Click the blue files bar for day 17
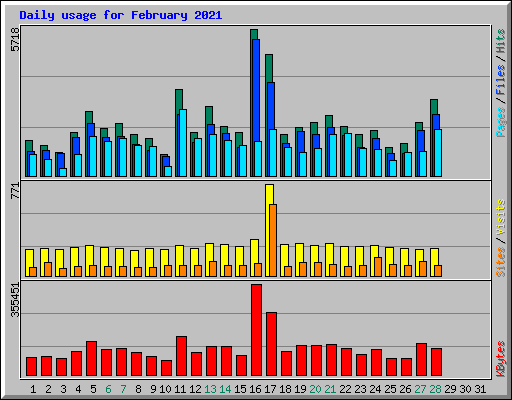512x400 pixels. coord(271,106)
